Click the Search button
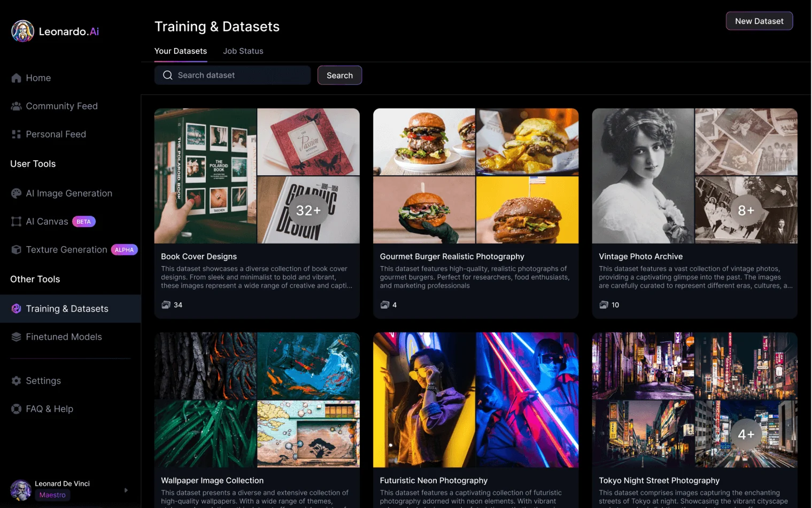This screenshot has width=812, height=508. click(339, 75)
